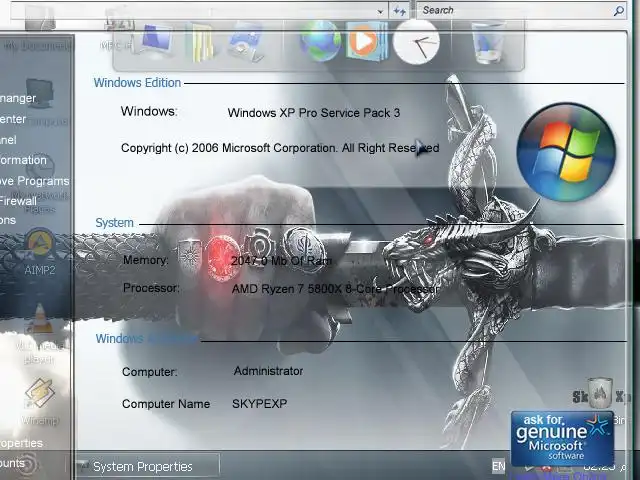Open the 'operties' entry in left menu
Screen dimensions: 640x480
[x=21, y=443]
